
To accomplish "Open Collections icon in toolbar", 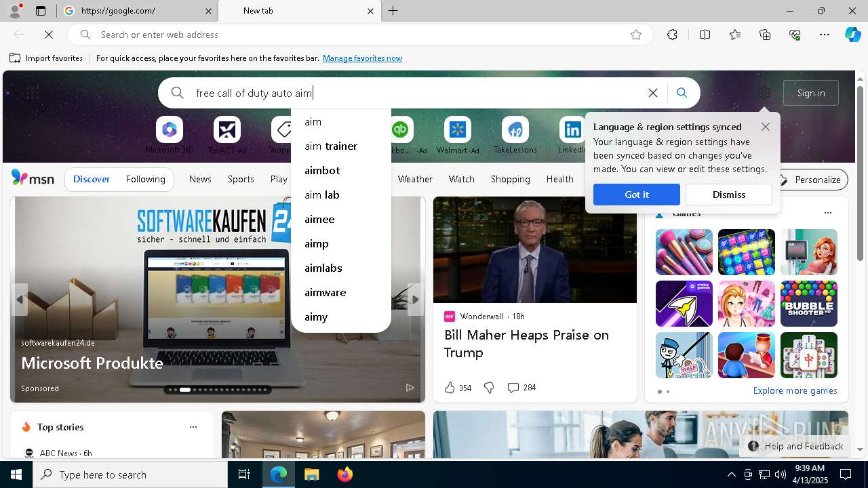I will point(765,35).
